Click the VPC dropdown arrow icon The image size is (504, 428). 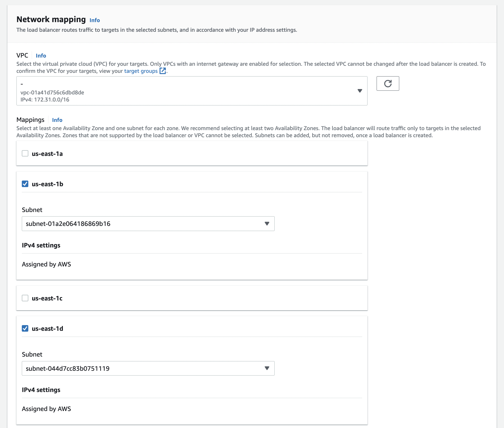coord(360,91)
